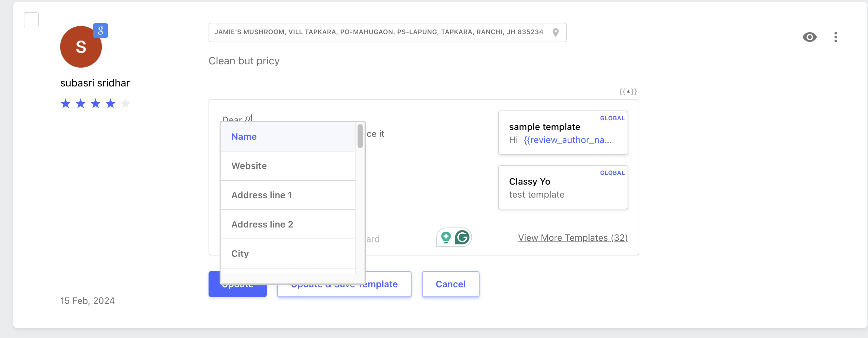
Task: Apply the Classy Yo template card
Action: [x=563, y=187]
